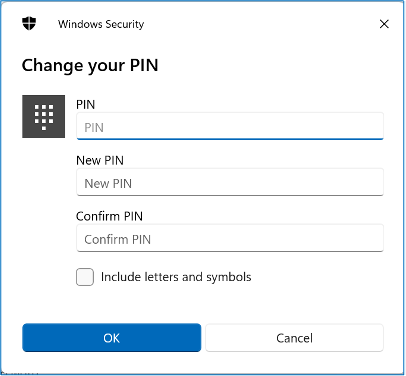Click the 'Include letters and symbols' label text
The height and width of the screenshot is (376, 406).
tap(176, 277)
